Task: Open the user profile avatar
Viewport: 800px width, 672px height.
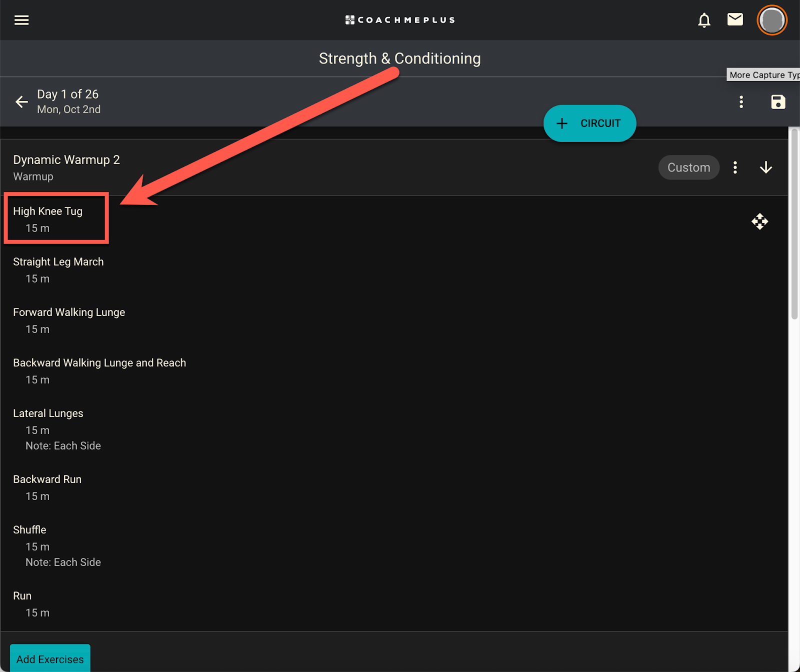Action: [772, 20]
